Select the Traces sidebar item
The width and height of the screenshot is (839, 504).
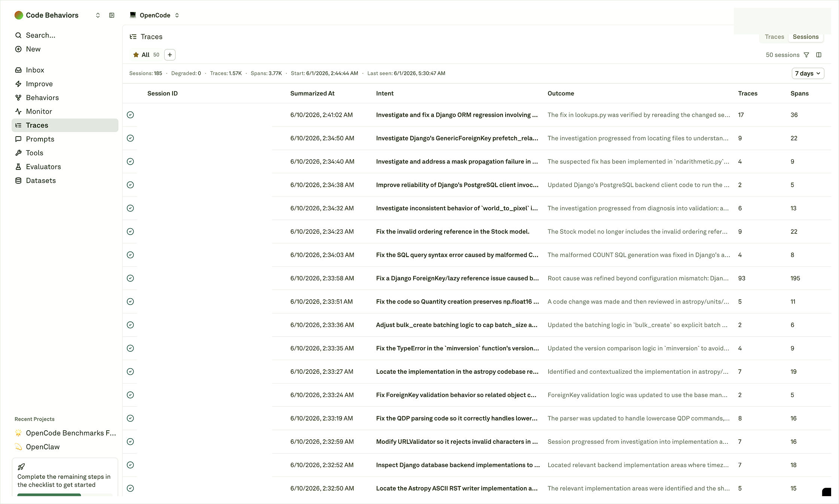(x=65, y=125)
